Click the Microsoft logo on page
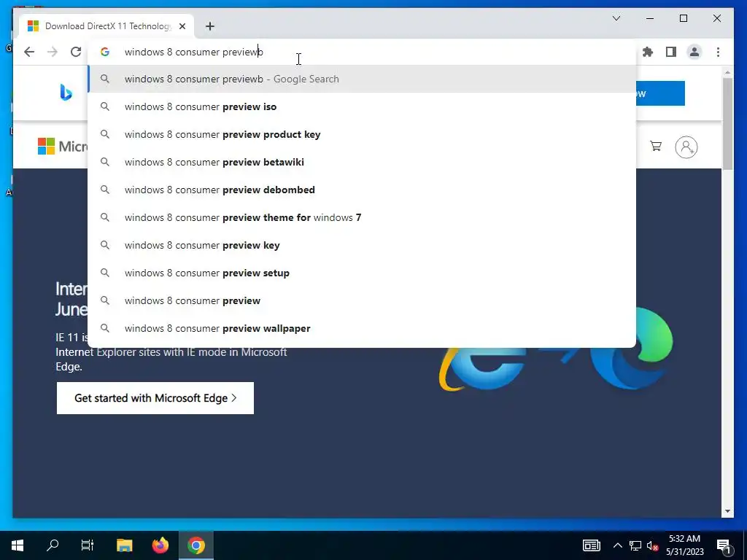 coord(63,146)
